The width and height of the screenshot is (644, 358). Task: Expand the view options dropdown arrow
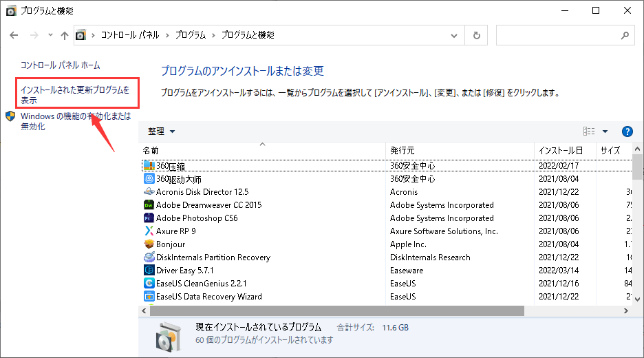[605, 131]
